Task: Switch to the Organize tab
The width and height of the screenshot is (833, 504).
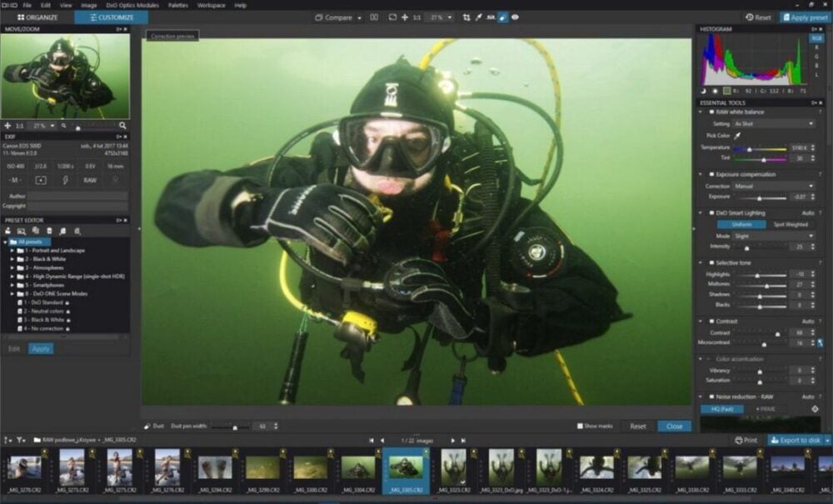Action: click(37, 17)
